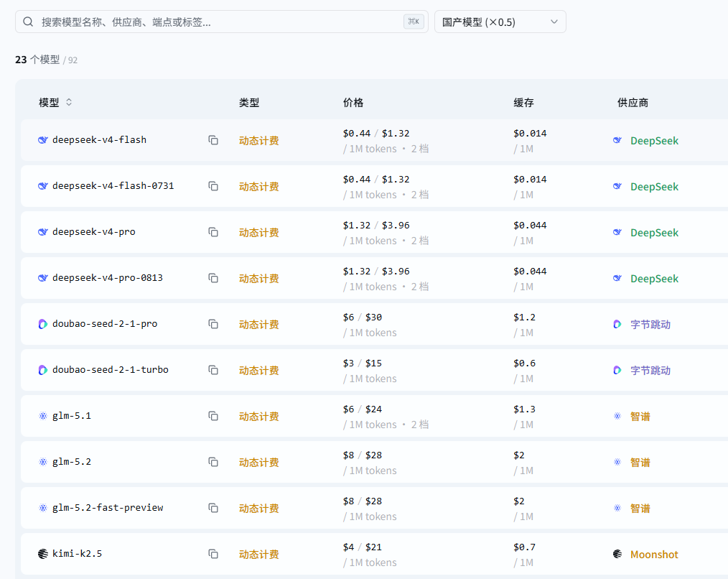Click the $6 / $24 price for glm-5.1
This screenshot has height=579, width=728.
point(362,409)
